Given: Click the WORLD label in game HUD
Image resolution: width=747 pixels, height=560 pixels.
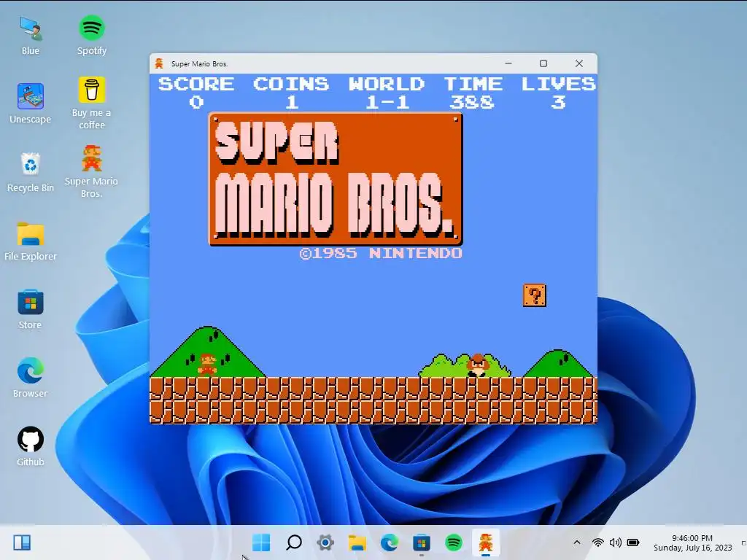Looking at the screenshot, I should click(387, 84).
